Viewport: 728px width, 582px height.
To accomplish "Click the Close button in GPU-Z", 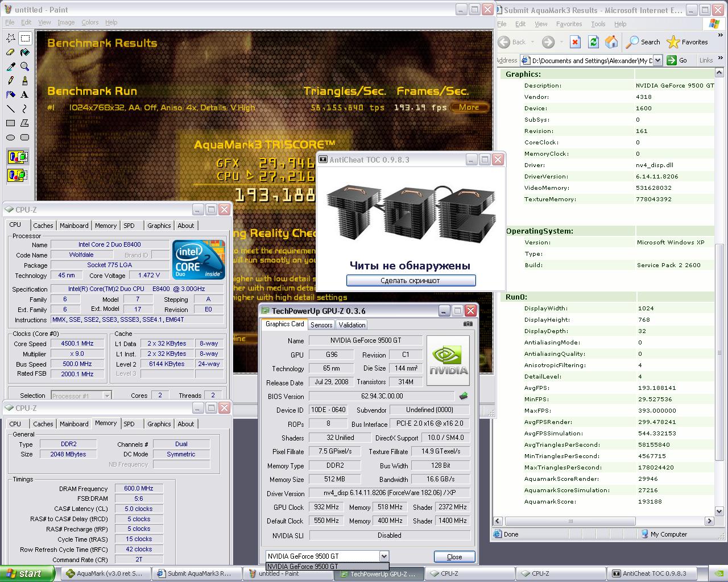I will tap(454, 556).
